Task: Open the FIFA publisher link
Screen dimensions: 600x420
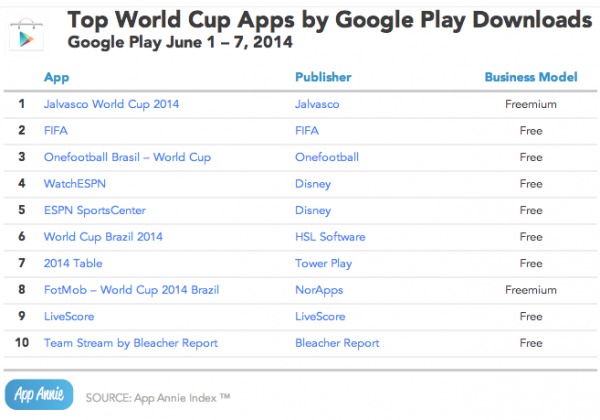Action: tap(307, 131)
